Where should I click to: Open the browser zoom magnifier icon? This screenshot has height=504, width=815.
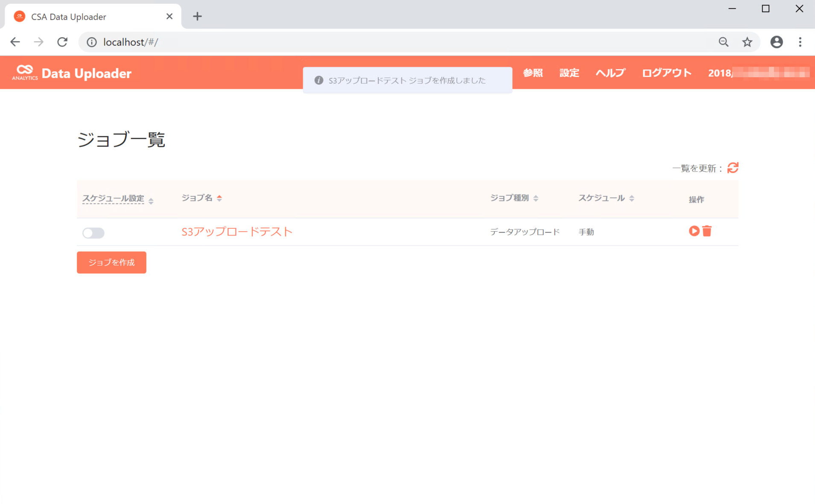723,42
